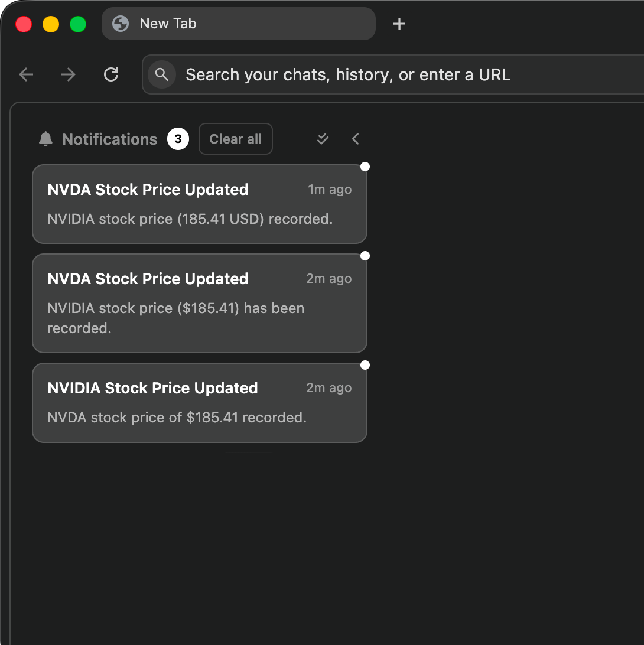
Task: Click the notifications bell icon
Action: (x=45, y=139)
